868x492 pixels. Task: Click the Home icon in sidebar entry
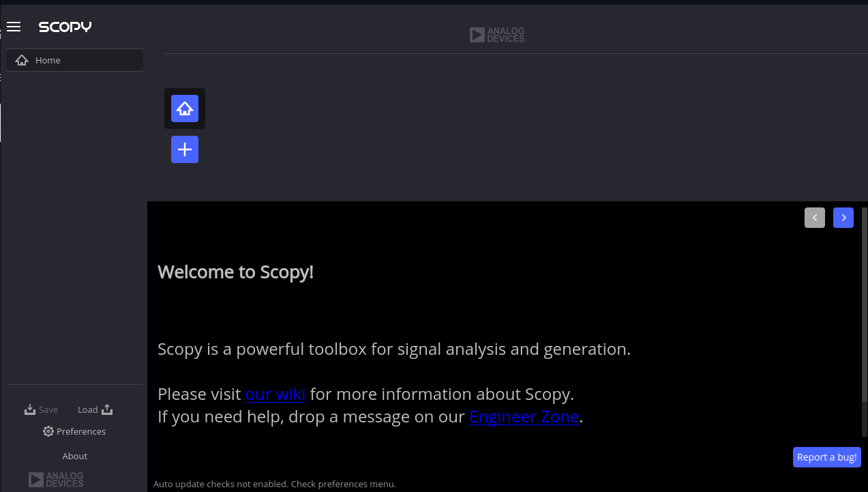[x=21, y=60]
